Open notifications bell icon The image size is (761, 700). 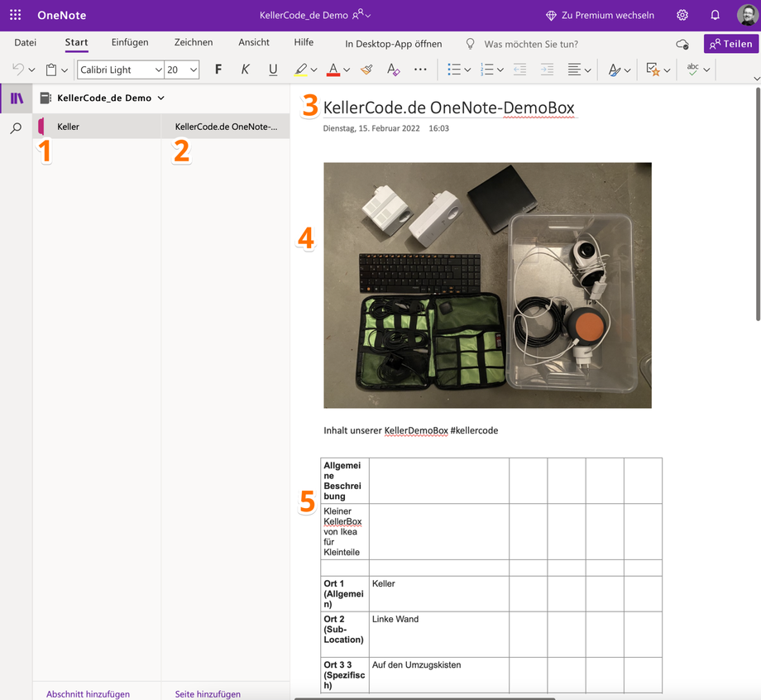[x=715, y=15]
